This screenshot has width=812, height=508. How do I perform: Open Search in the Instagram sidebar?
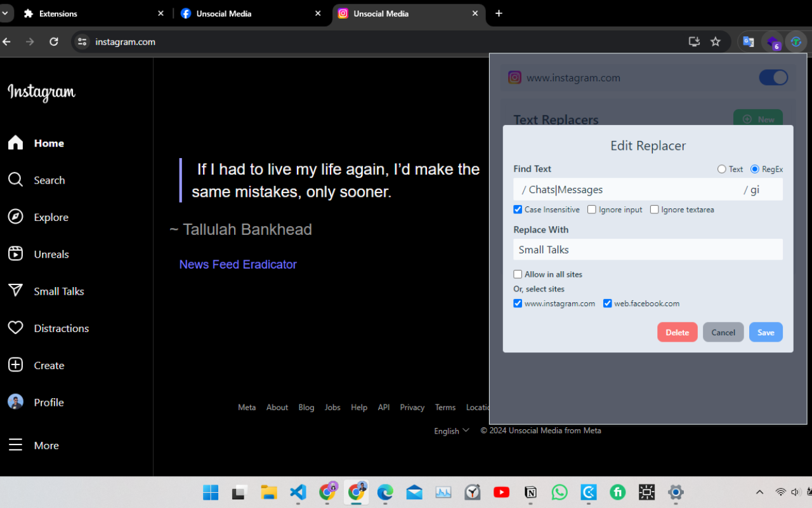(36, 180)
